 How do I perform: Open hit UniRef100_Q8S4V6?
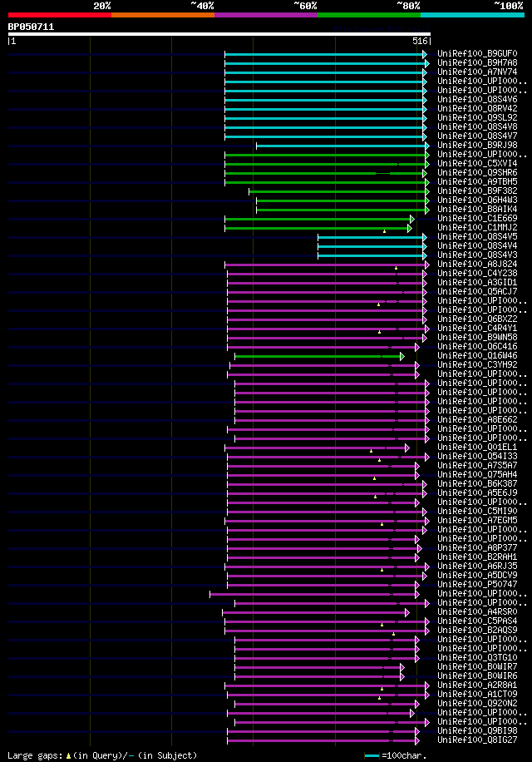tap(477, 99)
